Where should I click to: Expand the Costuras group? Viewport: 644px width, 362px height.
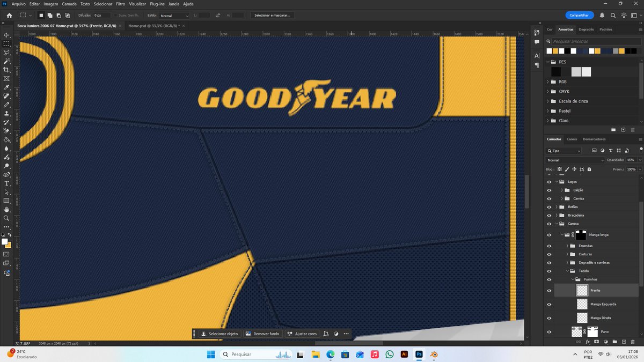pos(567,254)
